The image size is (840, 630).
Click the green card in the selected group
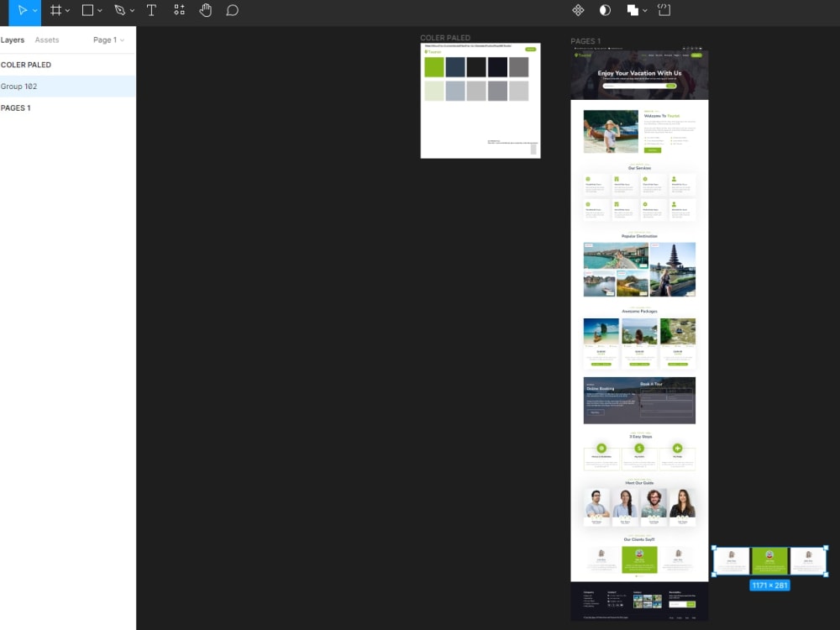769,561
